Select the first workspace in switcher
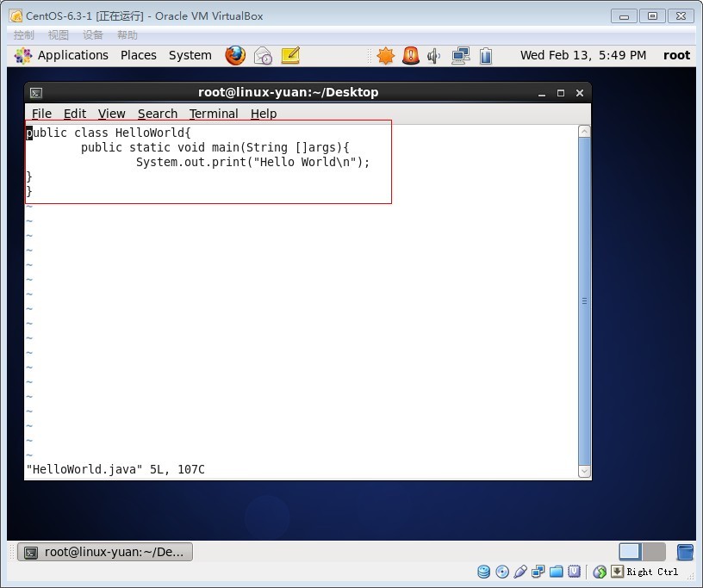This screenshot has height=588, width=703. (x=631, y=552)
